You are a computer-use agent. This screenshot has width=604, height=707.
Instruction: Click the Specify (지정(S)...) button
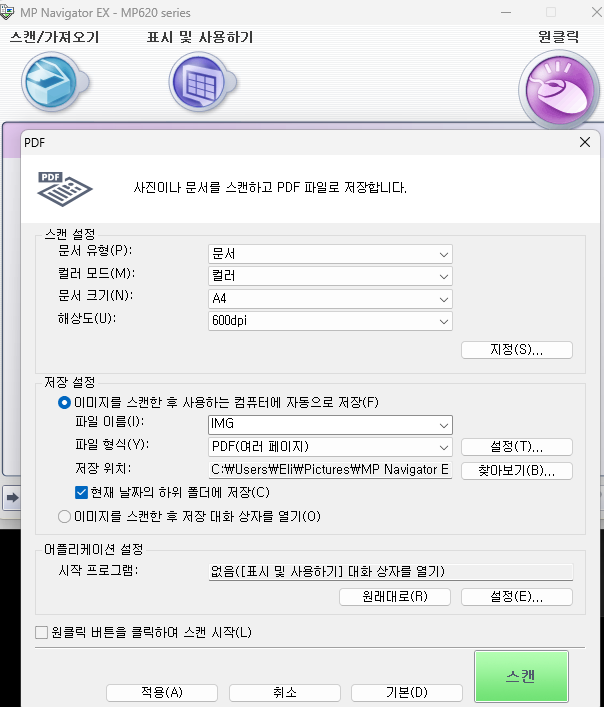click(516, 350)
